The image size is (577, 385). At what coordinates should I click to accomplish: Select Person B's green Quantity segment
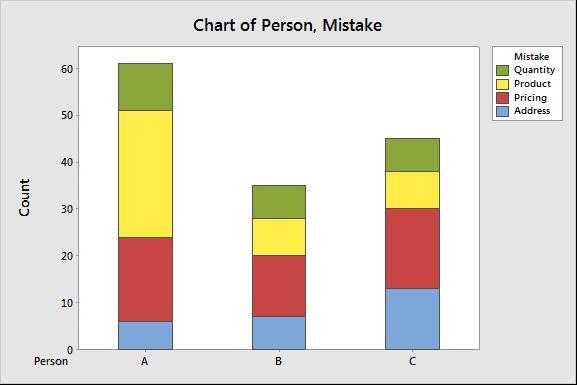click(279, 202)
